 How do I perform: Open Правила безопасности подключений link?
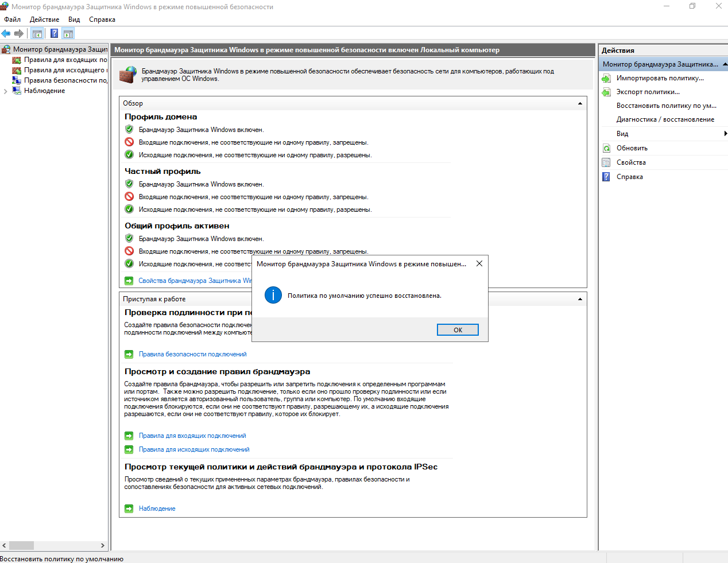(x=192, y=354)
